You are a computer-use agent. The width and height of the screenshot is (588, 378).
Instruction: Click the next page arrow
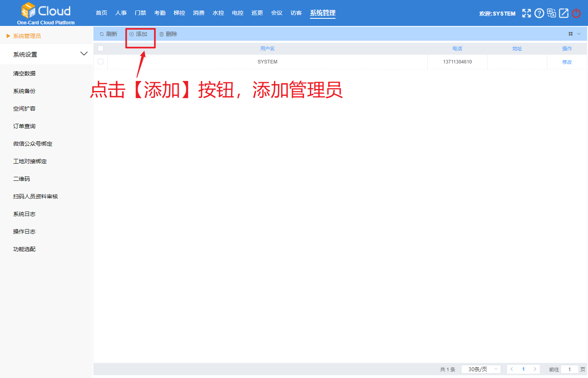pyautogui.click(x=535, y=369)
